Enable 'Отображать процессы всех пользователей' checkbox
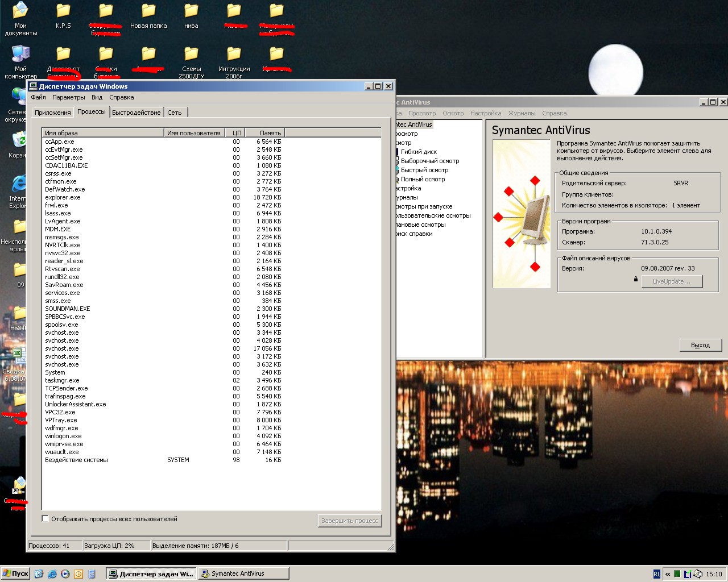Viewport: 728px width, 582px height. tap(45, 519)
